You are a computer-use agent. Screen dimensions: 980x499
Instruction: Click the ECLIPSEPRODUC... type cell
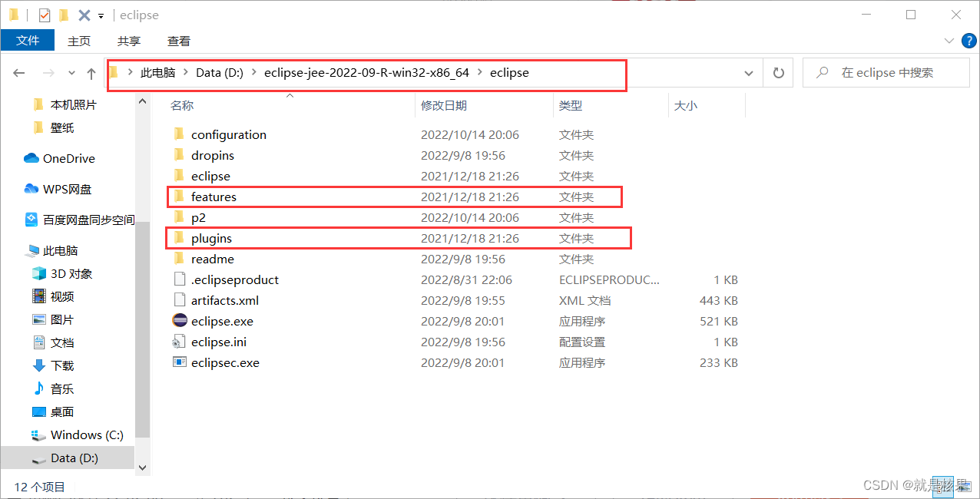(609, 279)
